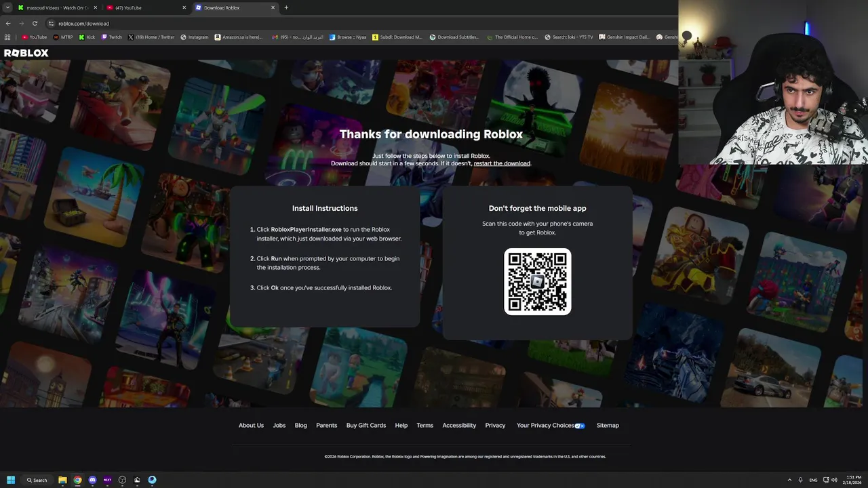This screenshot has height=488, width=868.
Task: Click the browser forward arrow
Action: coord(21,23)
